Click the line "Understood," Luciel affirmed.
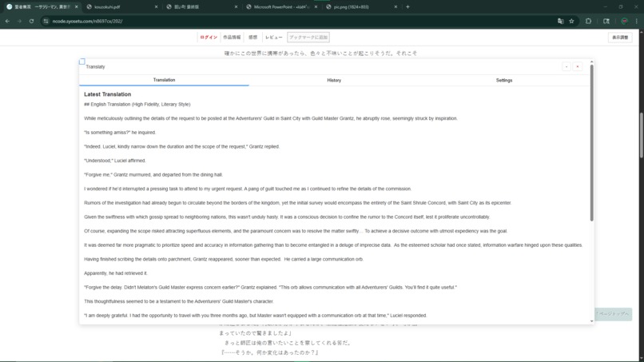The width and height of the screenshot is (644, 362). (115, 161)
